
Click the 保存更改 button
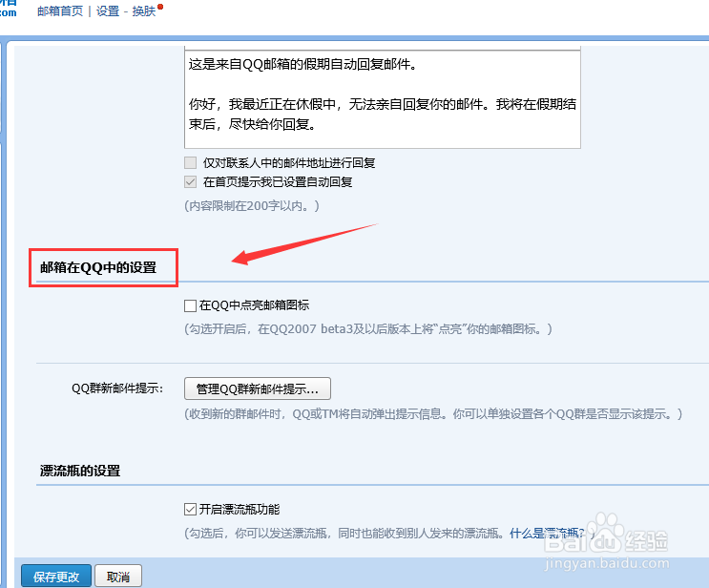[x=56, y=577]
